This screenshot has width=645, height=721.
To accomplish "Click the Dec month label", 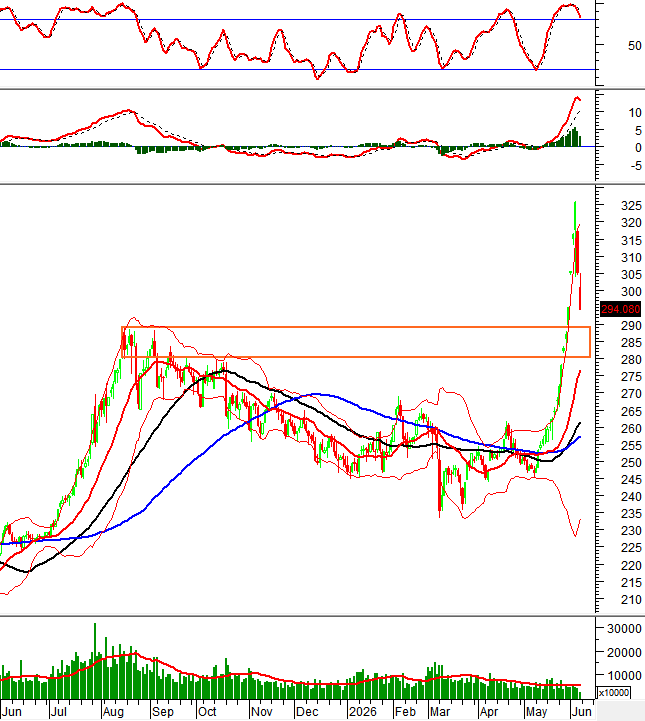I will coord(307,712).
